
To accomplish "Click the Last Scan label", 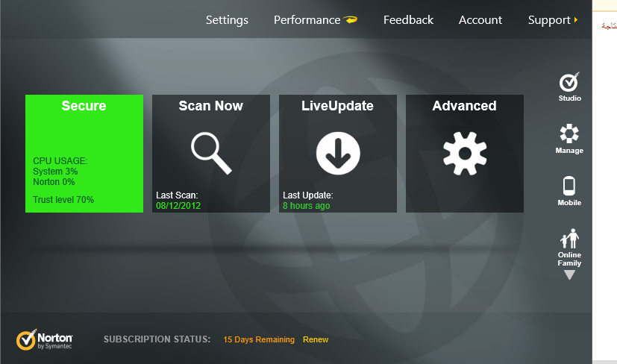I will click(177, 195).
